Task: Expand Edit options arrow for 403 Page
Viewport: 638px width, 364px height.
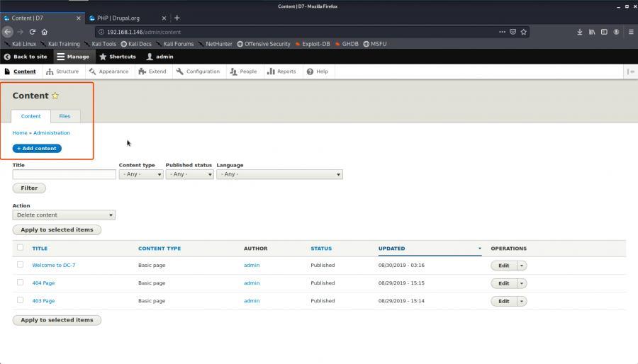Action: tap(522, 301)
